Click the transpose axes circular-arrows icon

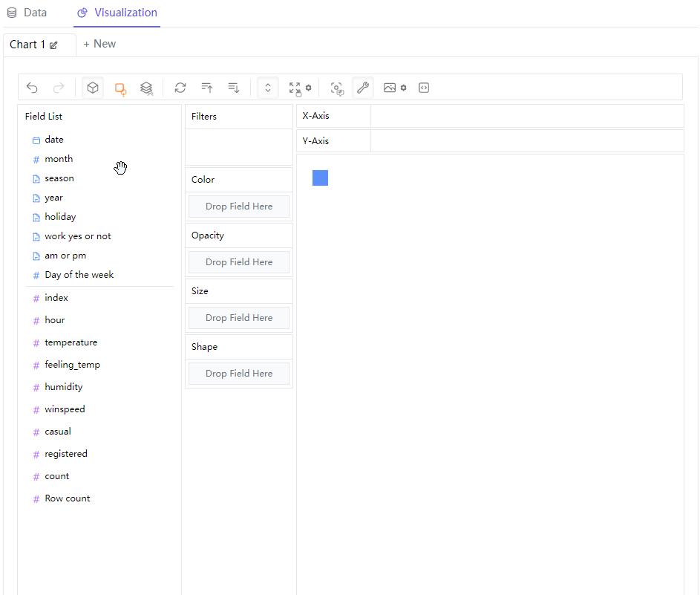(x=180, y=88)
